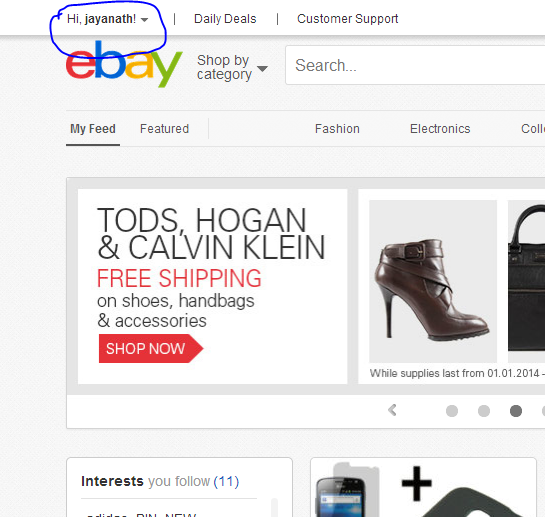The image size is (545, 517).
Task: Select the second carousel dot
Action: 484,411
